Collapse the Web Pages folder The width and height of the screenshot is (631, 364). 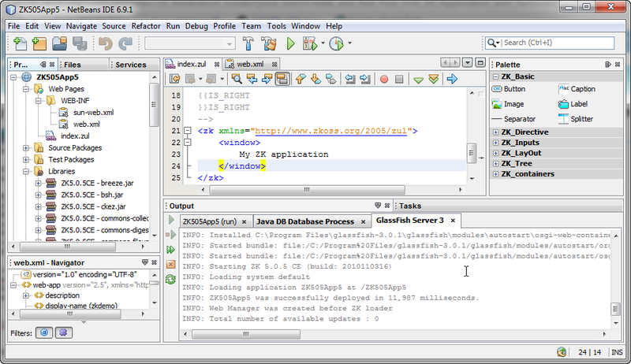click(x=26, y=89)
